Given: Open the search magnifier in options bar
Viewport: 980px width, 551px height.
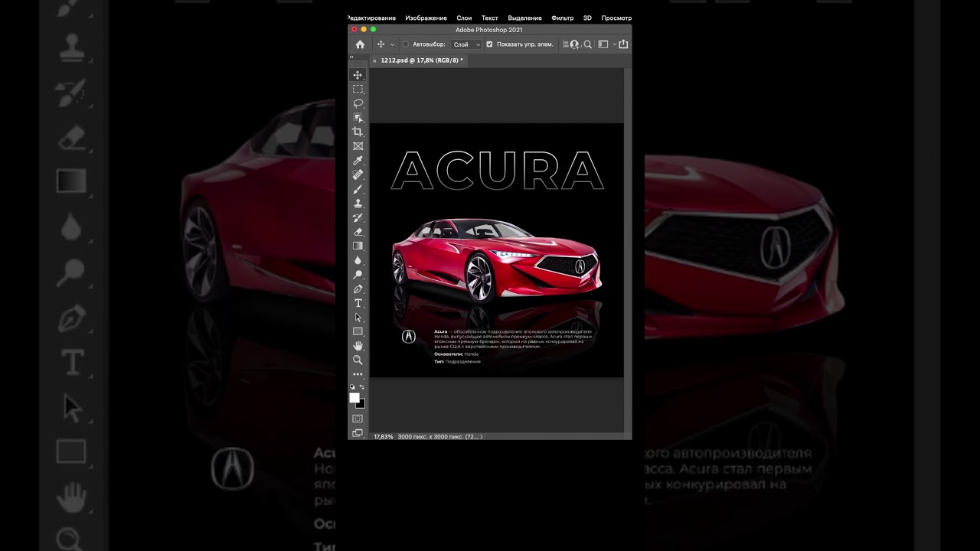Looking at the screenshot, I should click(x=588, y=44).
